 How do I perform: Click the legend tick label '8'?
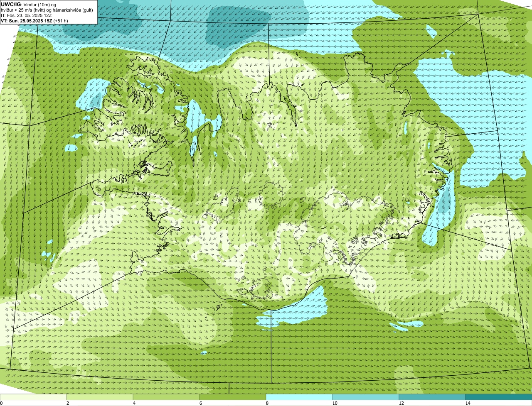pos(267,403)
